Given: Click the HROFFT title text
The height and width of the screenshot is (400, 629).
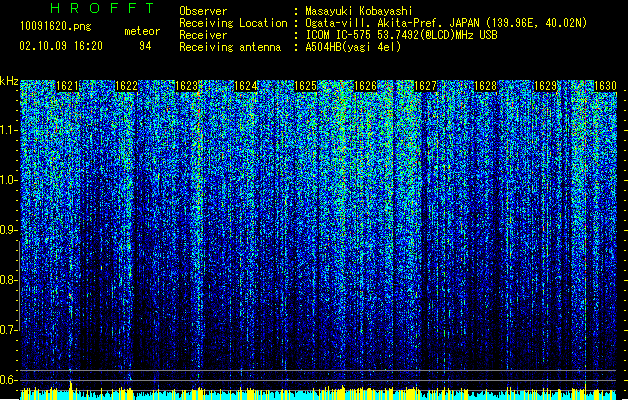Looking at the screenshot, I should [x=103, y=8].
